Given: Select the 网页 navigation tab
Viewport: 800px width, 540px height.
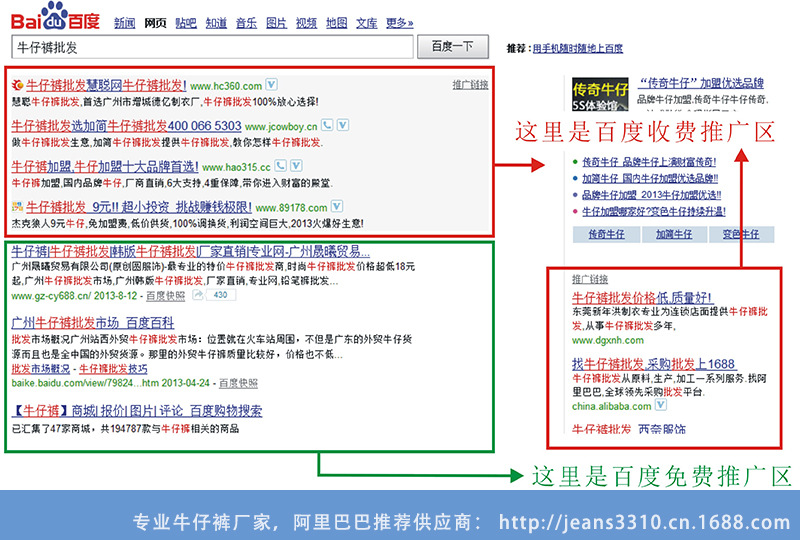Looking at the screenshot, I should pos(155,23).
